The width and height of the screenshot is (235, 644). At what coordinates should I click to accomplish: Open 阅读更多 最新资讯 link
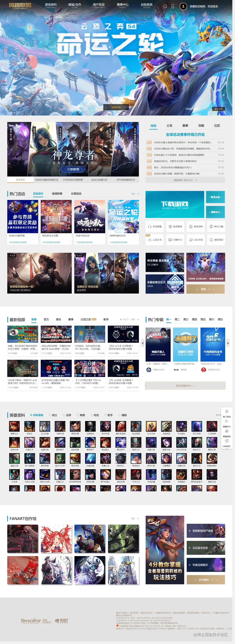[x=185, y=180]
